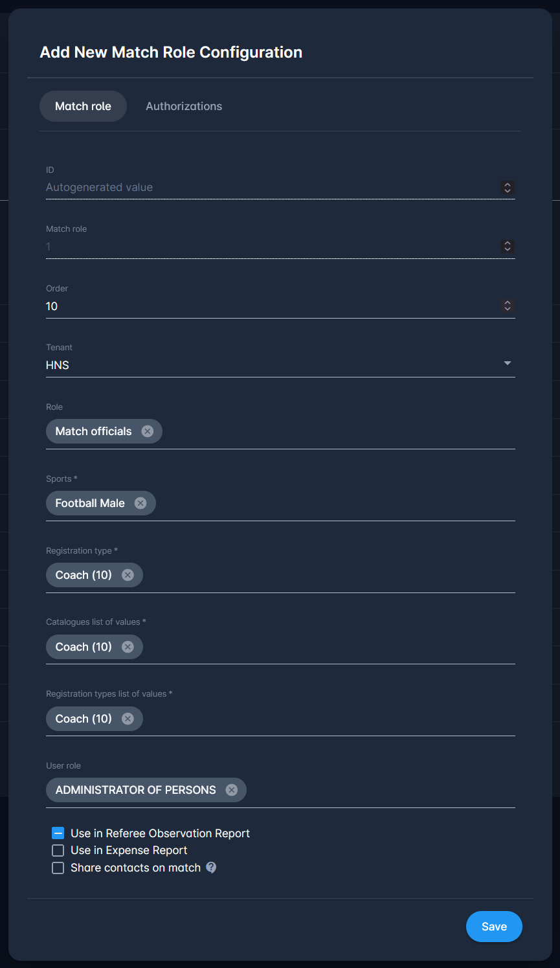Switch to the Authorizations tab

tap(184, 106)
